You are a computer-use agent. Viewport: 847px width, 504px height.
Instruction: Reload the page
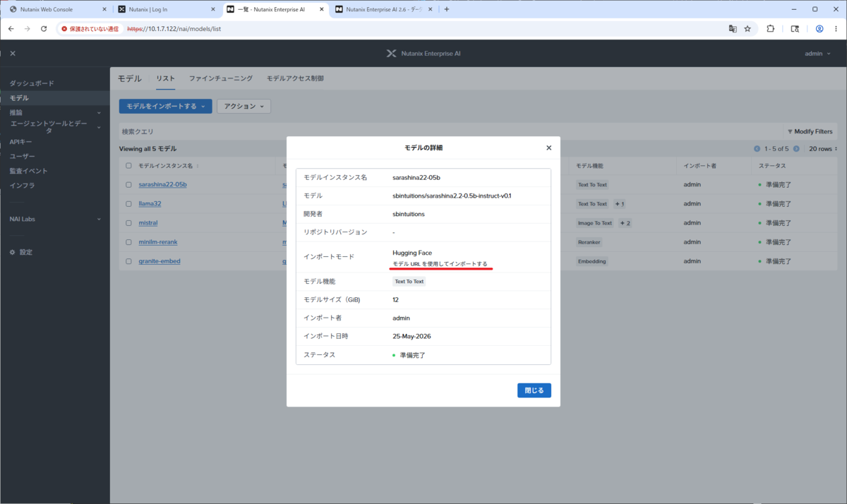[x=44, y=29]
